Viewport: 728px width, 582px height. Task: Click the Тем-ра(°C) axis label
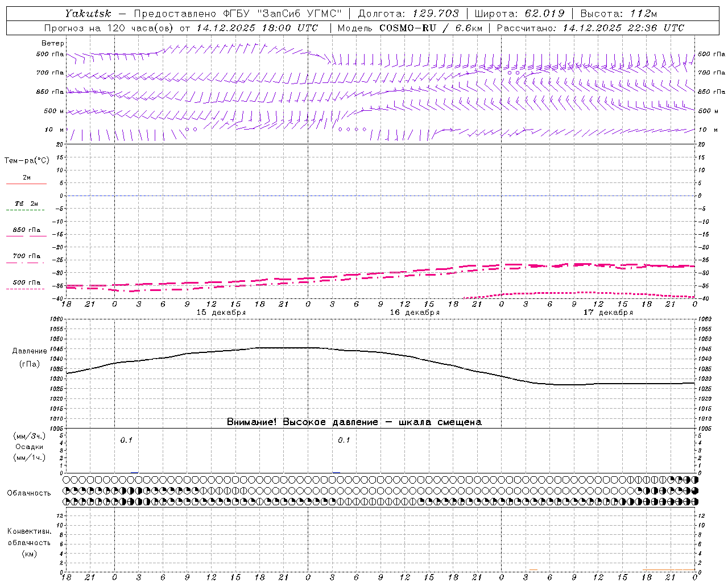click(x=27, y=161)
